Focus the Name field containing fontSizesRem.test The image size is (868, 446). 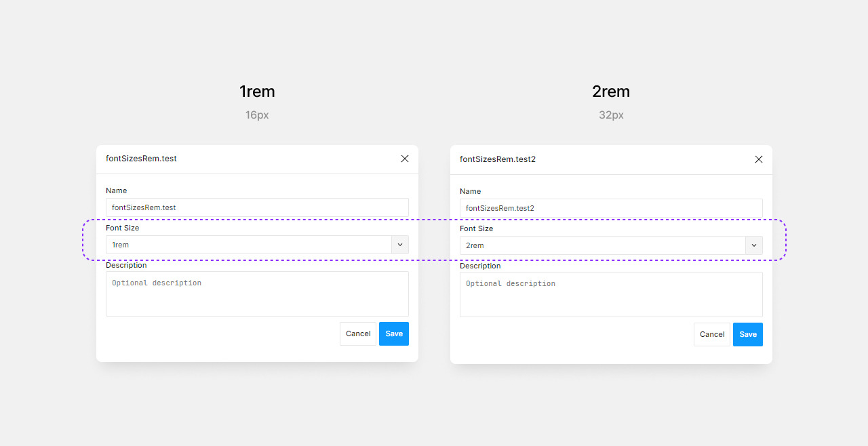click(x=257, y=207)
